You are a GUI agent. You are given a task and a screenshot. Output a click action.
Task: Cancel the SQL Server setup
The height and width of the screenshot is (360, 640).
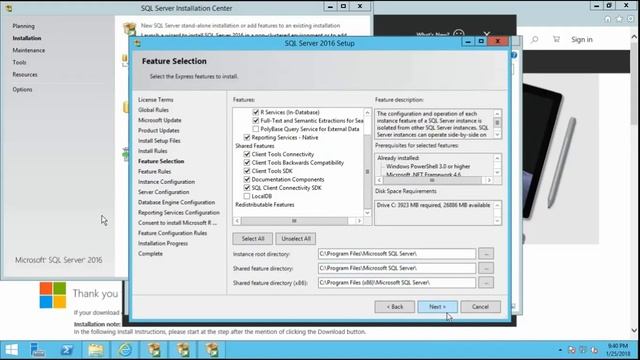(480, 307)
